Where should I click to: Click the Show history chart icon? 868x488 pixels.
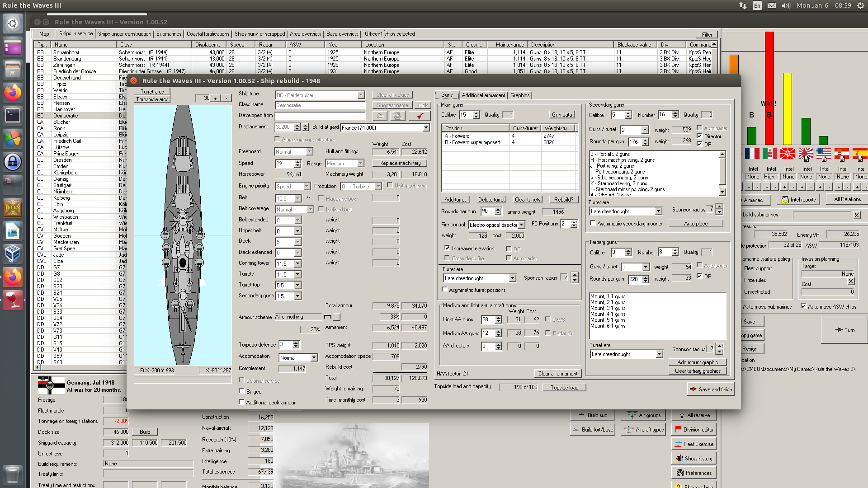[x=679, y=459]
